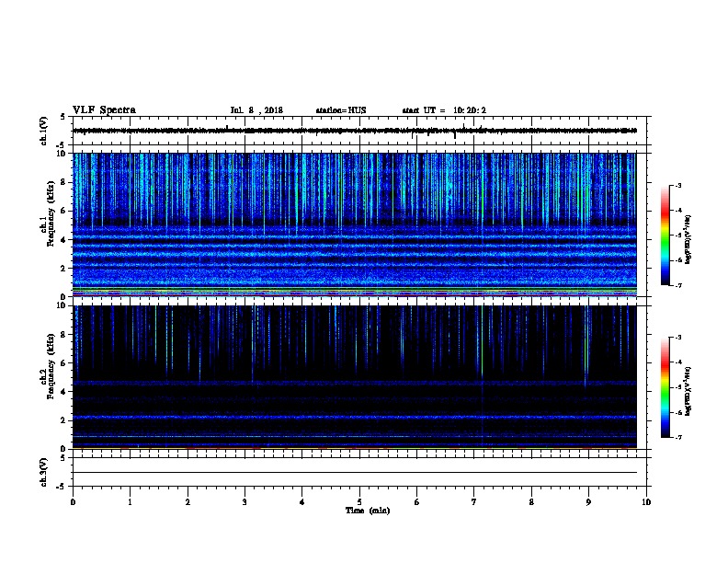728x563 pixels.
Task: Click time axis tick label '7'
Action: coord(474,501)
